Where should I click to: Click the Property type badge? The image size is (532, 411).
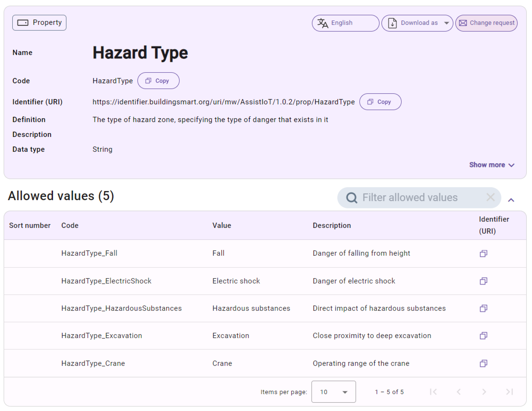click(x=39, y=23)
